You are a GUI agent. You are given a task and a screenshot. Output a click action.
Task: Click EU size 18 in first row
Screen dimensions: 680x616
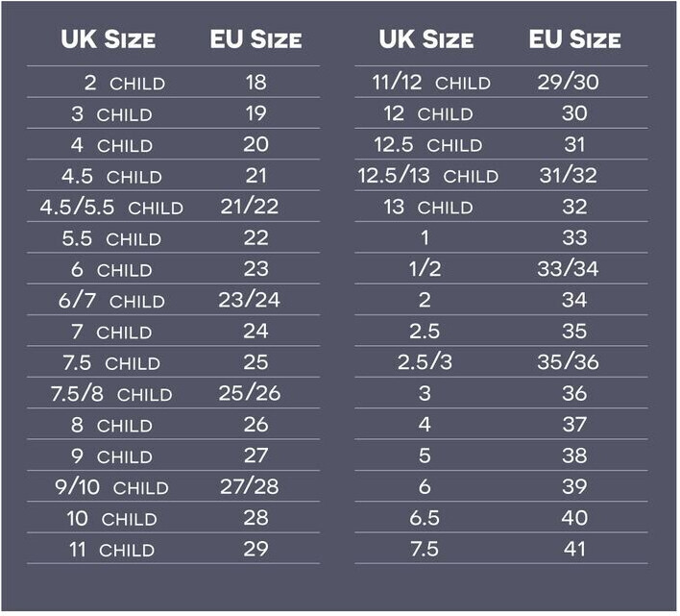click(255, 83)
